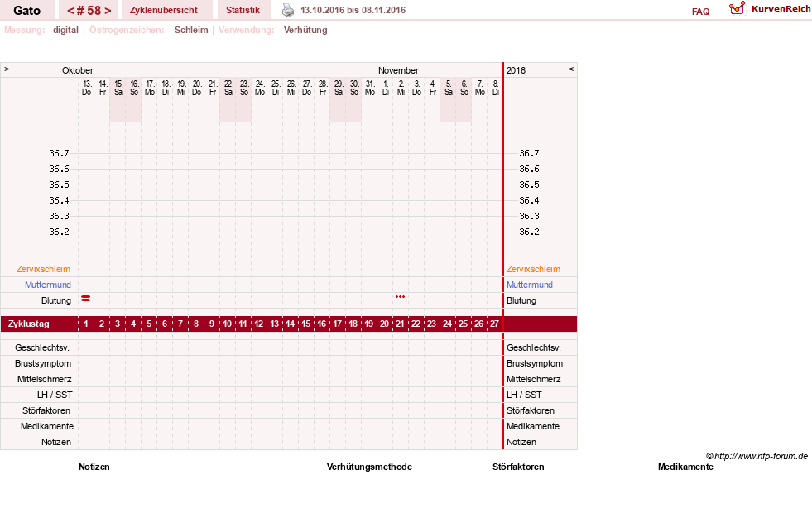812x532 pixels.
Task: Select the blue Muttermund label on the left
Action: pos(48,285)
